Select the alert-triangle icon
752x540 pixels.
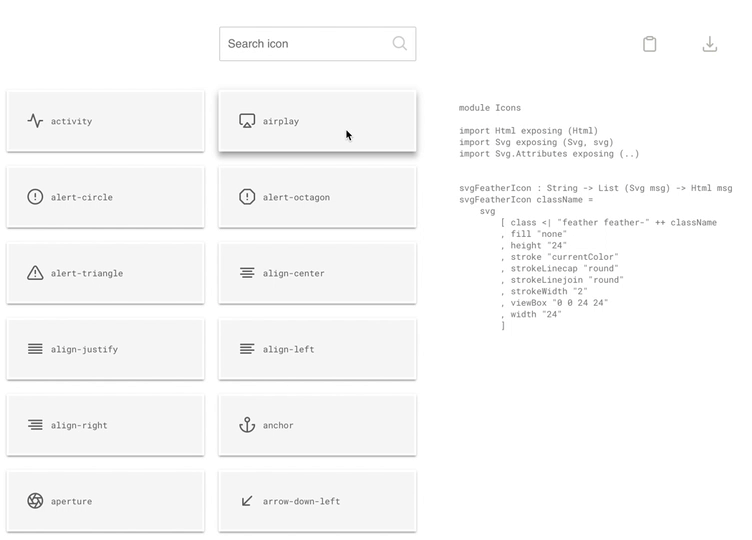tap(35, 273)
